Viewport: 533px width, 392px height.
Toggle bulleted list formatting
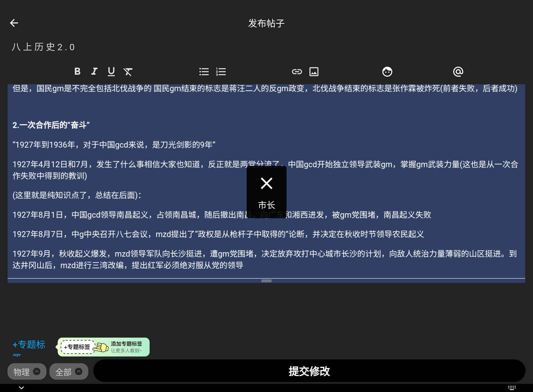(204, 72)
